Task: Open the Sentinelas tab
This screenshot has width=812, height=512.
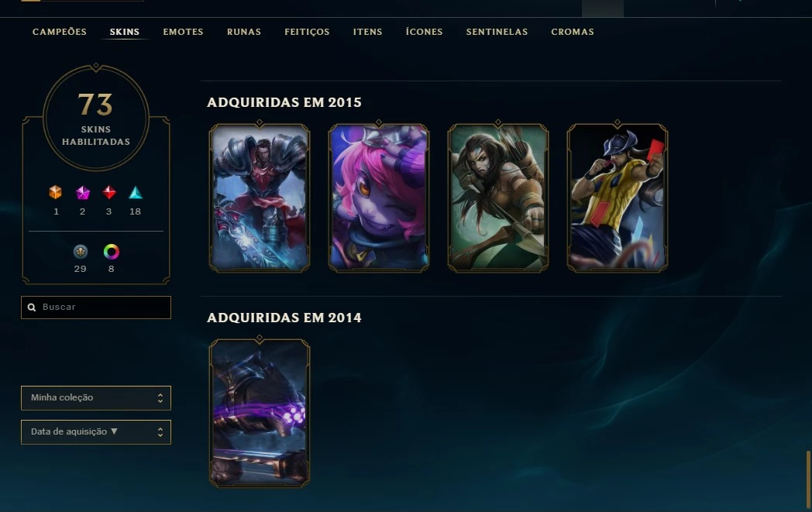Action: tap(497, 32)
